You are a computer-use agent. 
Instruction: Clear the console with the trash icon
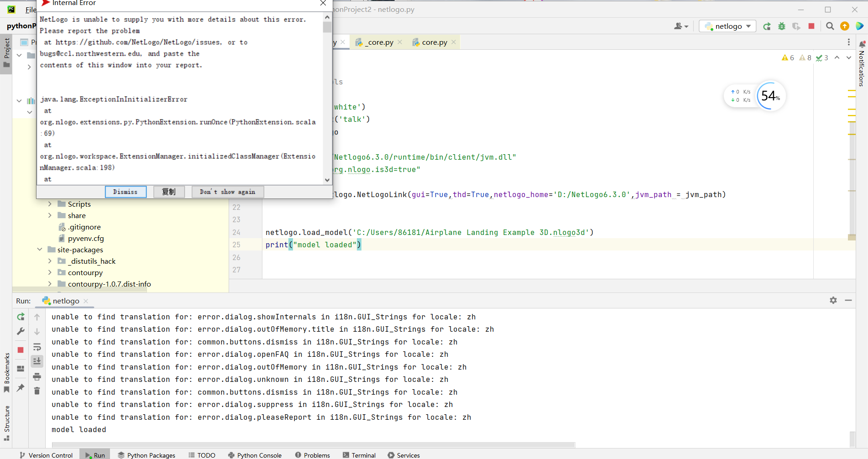[37, 391]
